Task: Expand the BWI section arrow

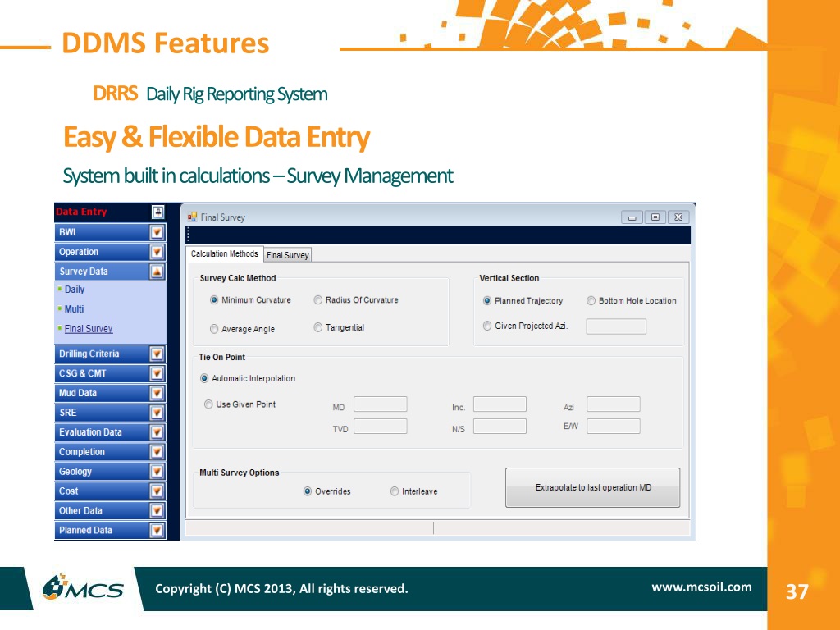Action: pos(157,232)
